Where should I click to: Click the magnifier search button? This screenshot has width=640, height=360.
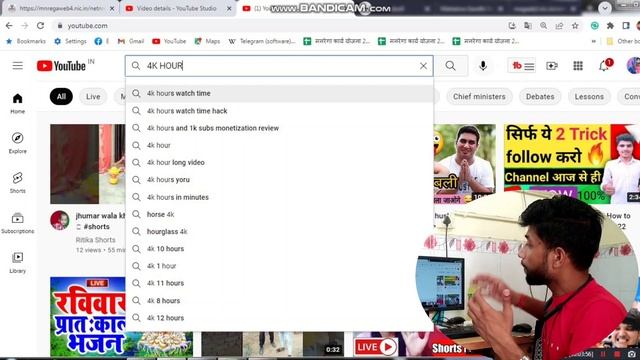(x=451, y=66)
